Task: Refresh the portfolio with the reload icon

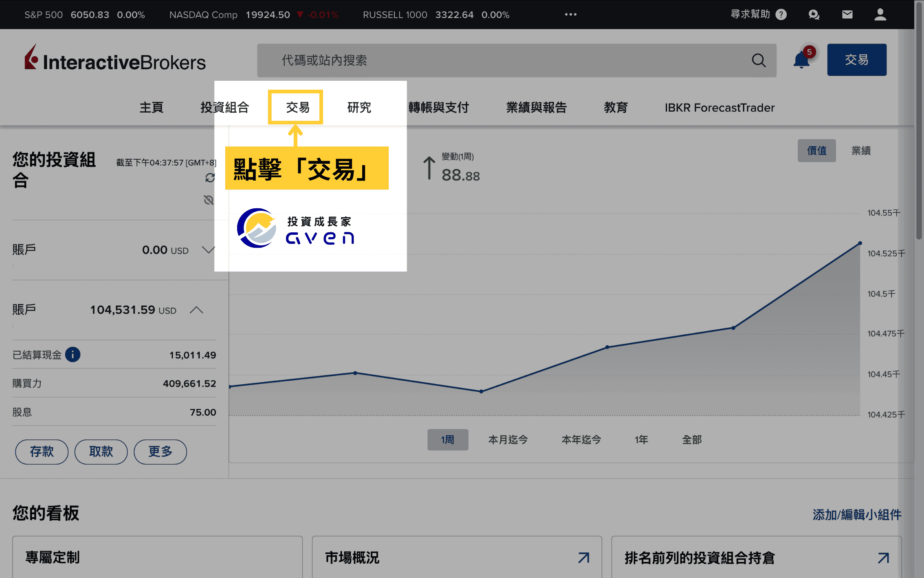Action: 210,178
